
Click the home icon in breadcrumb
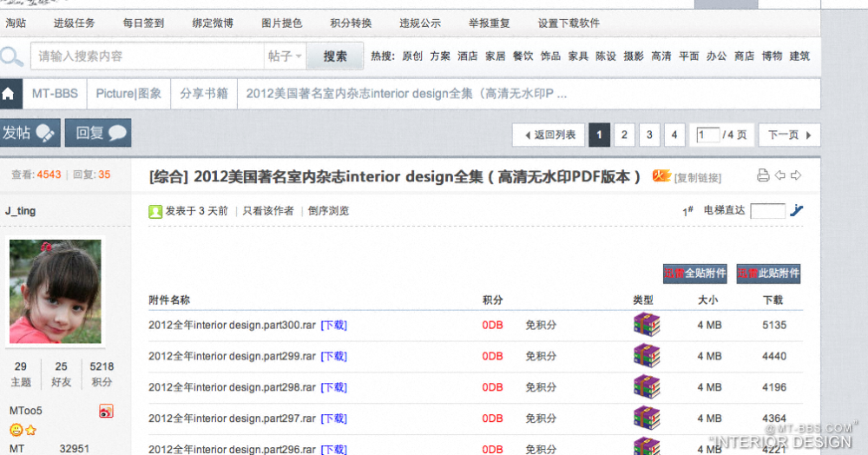pos(9,94)
